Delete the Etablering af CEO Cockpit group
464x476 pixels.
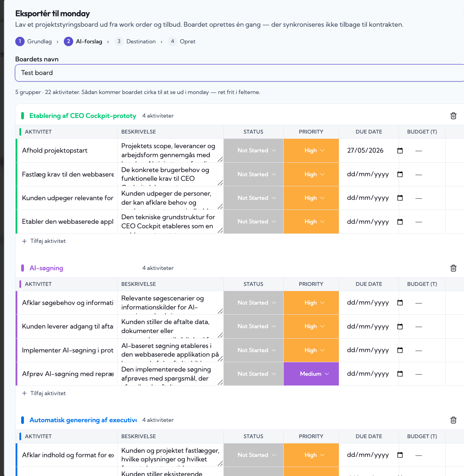453,116
